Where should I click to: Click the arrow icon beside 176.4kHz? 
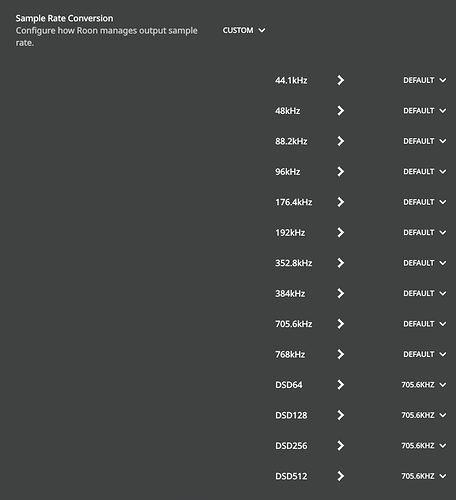click(x=340, y=202)
